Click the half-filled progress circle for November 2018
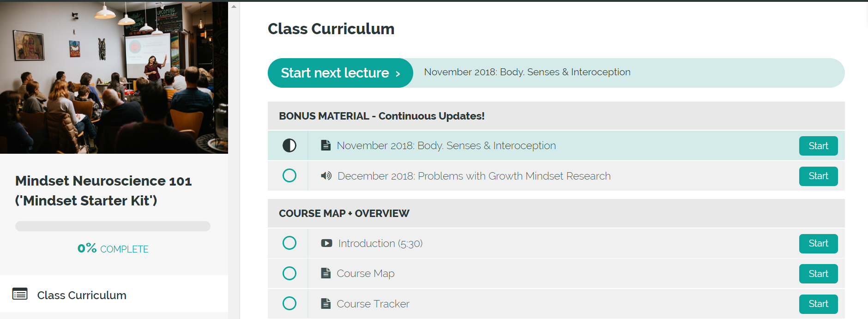The width and height of the screenshot is (868, 319). pyautogui.click(x=289, y=145)
